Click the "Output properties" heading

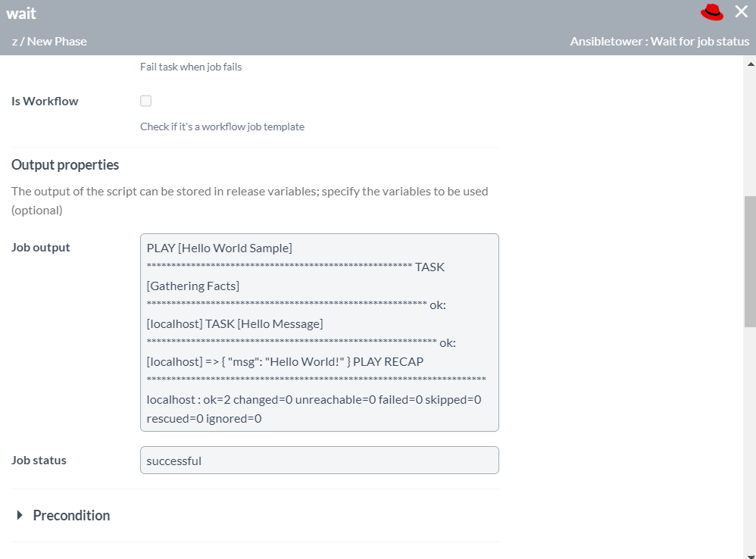65,164
